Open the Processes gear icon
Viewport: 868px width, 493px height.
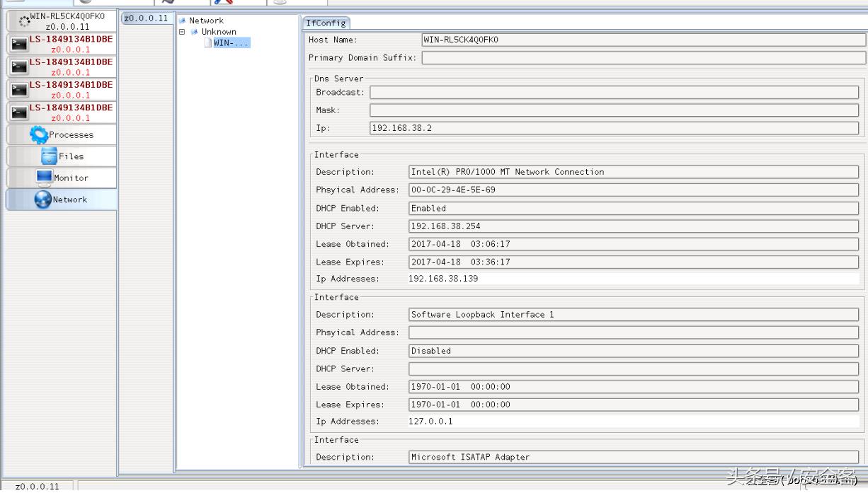pos(39,134)
